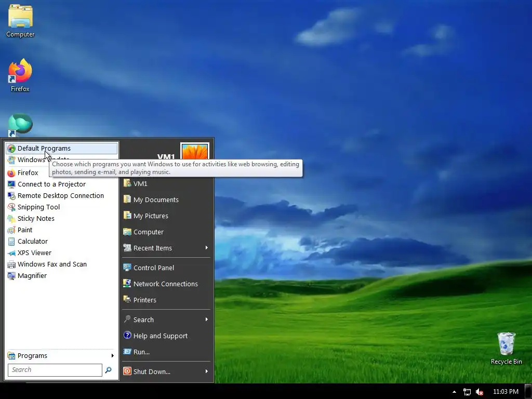The width and height of the screenshot is (532, 399).
Task: Click the Sticky Notes icon
Action: 11,219
